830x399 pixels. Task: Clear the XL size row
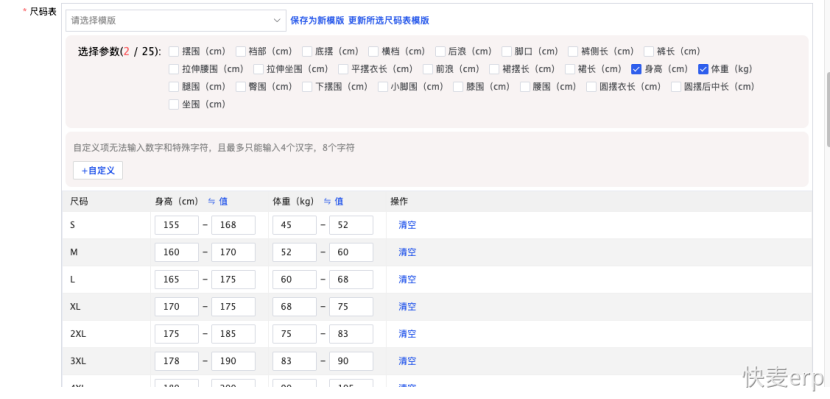(407, 307)
